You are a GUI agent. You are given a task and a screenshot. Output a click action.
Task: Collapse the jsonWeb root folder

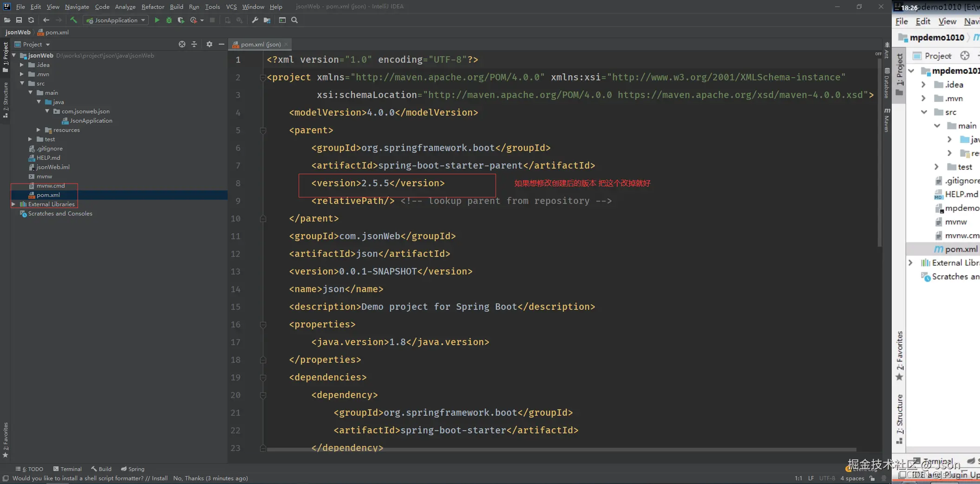[x=14, y=55]
